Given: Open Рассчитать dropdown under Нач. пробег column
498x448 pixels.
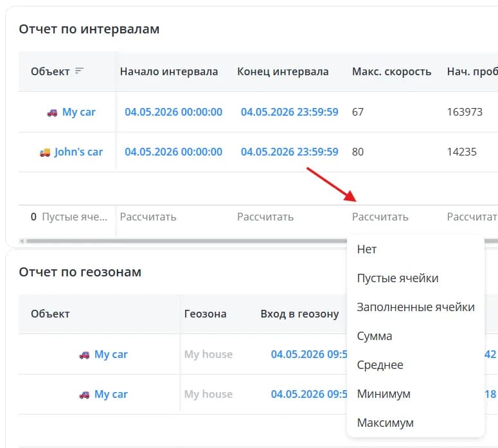Looking at the screenshot, I should 472,217.
